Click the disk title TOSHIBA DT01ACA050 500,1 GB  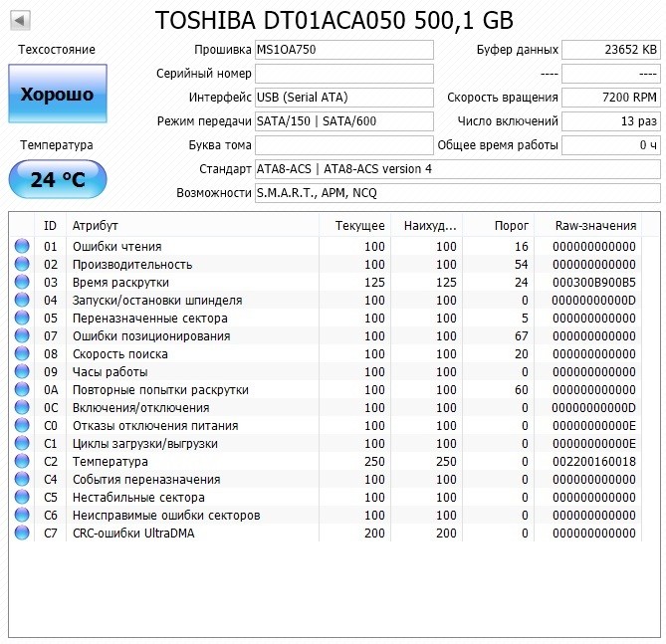pos(334,20)
